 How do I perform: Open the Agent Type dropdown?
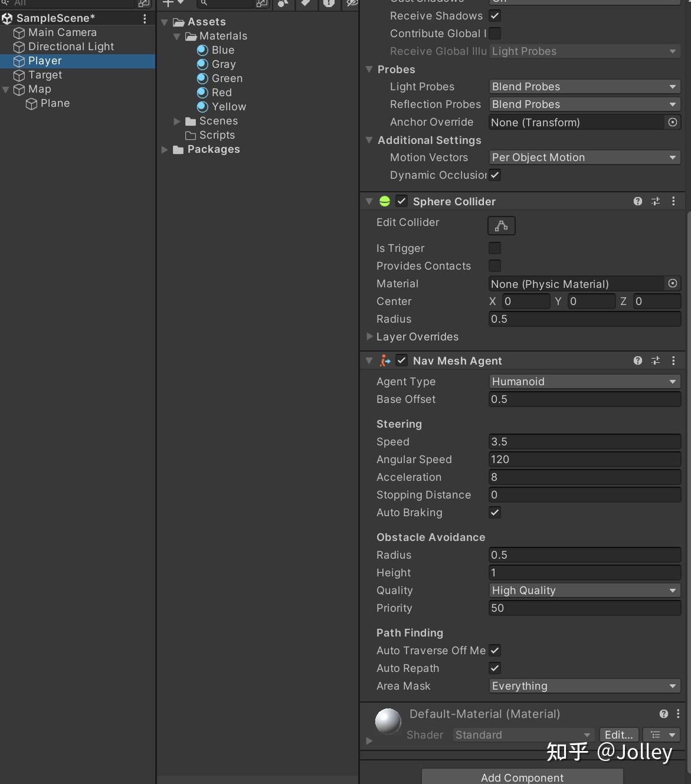(584, 381)
